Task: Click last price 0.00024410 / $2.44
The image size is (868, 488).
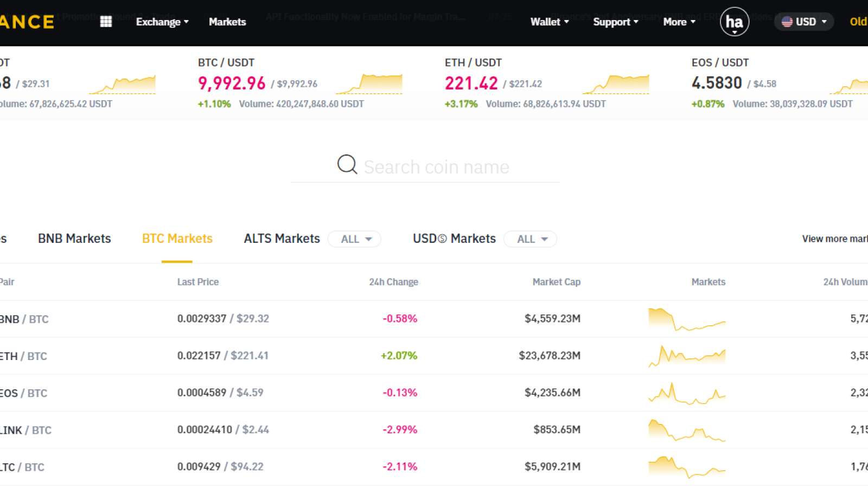Action: tap(223, 430)
